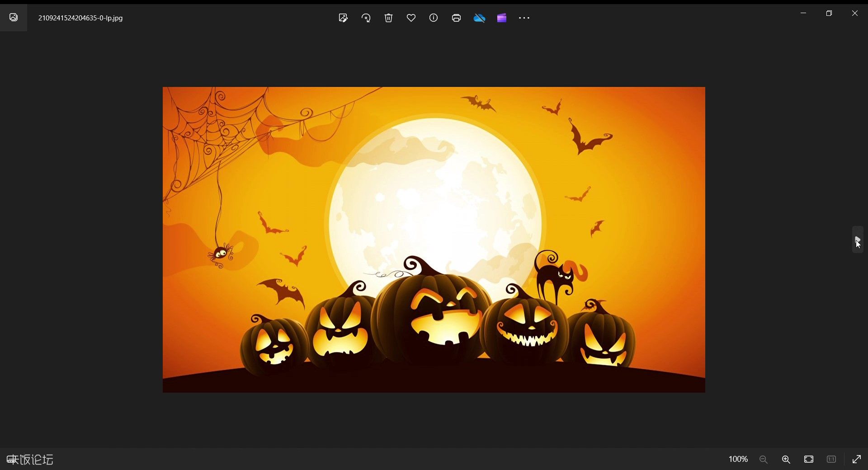Screen dimensions: 868x470
Task: Expand the See more ellipsis menu
Action: click(524, 18)
